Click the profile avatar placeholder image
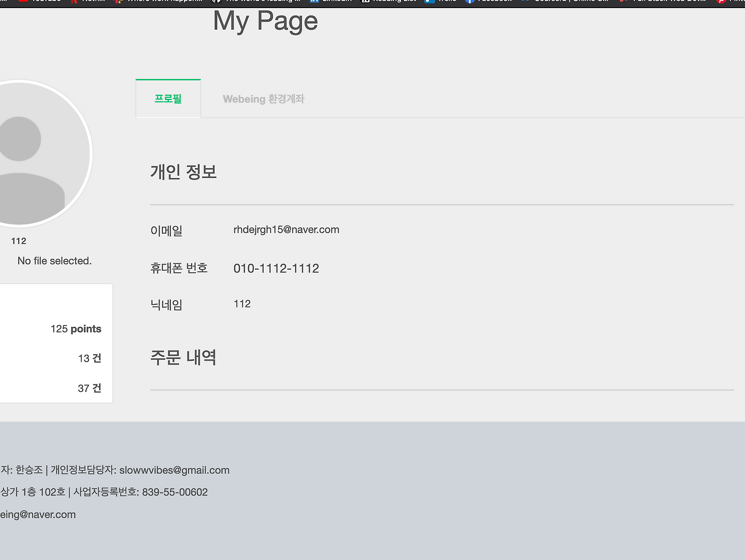Image resolution: width=745 pixels, height=560 pixels. click(35, 154)
